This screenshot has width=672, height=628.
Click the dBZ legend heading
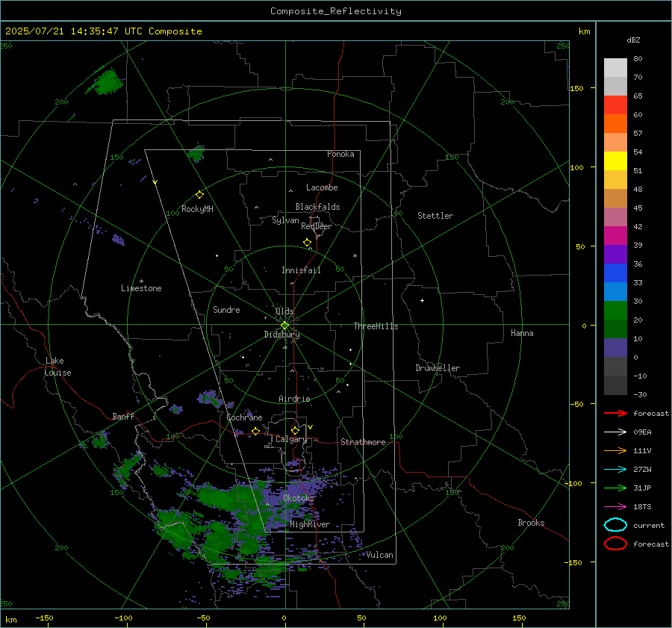tap(633, 40)
